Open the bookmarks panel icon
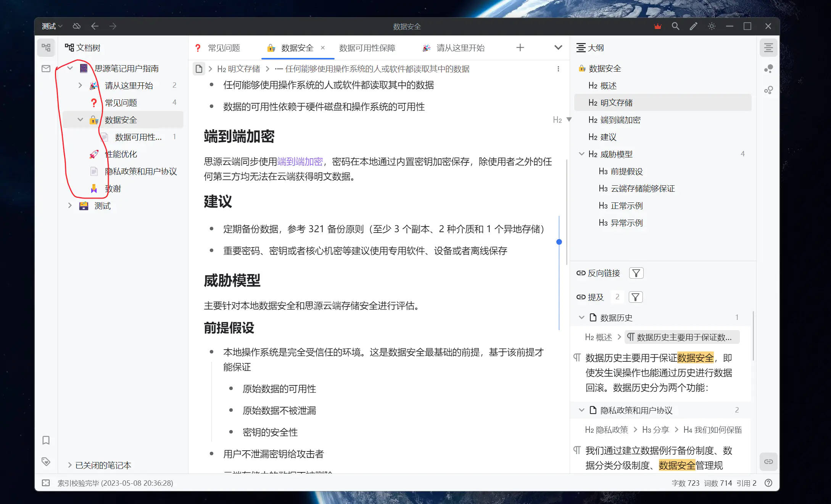The image size is (831, 504). (x=46, y=440)
